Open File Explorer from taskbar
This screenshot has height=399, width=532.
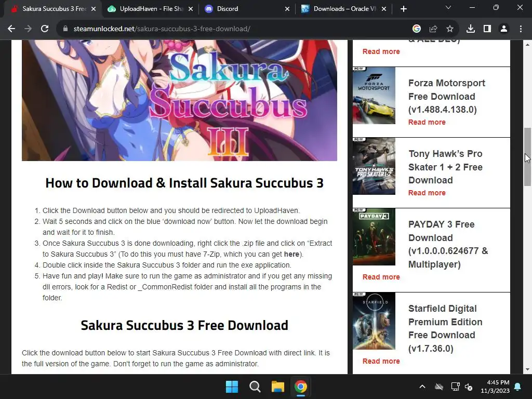pos(277,387)
